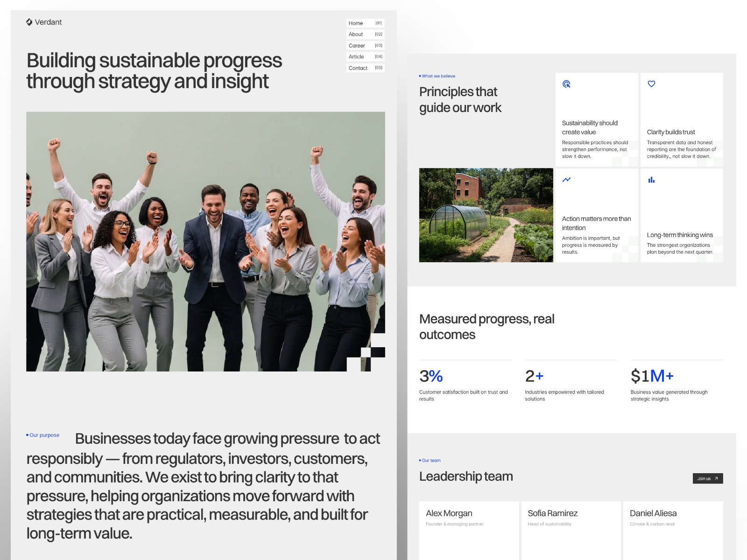747x560 pixels.
Task: Click the blue square marker beside "Our purpose"
Action: pos(28,435)
